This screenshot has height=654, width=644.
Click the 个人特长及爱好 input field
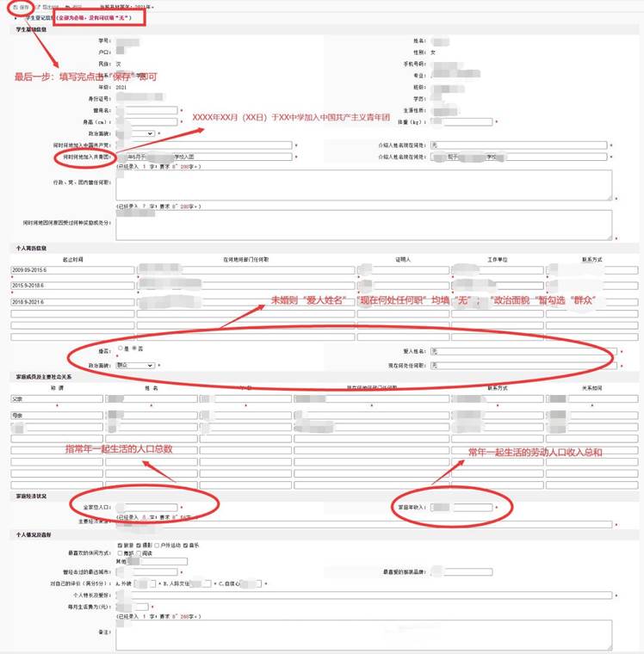pyautogui.click(x=363, y=595)
